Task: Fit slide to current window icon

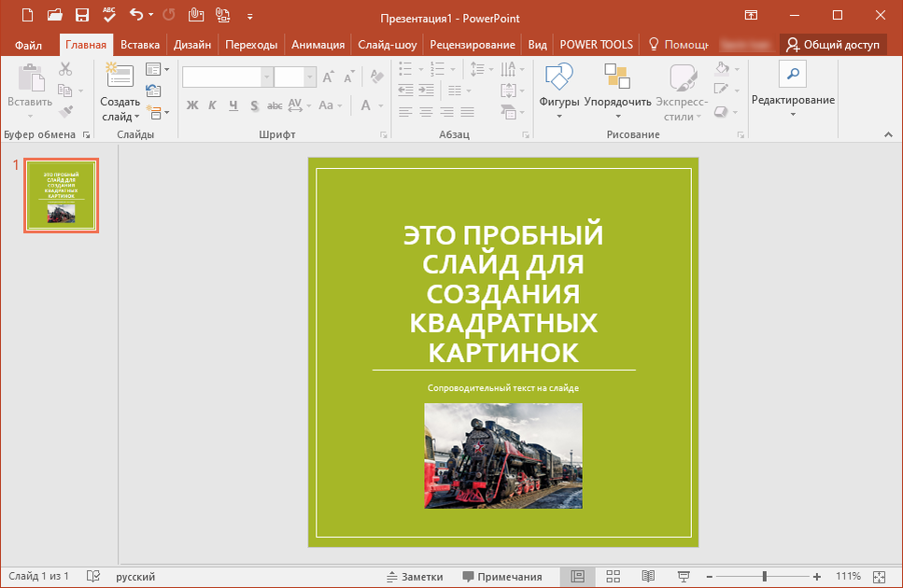Action: pos(879,577)
